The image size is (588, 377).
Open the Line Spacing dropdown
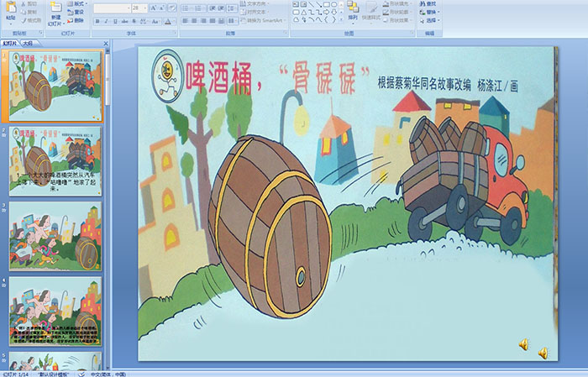coord(232,8)
